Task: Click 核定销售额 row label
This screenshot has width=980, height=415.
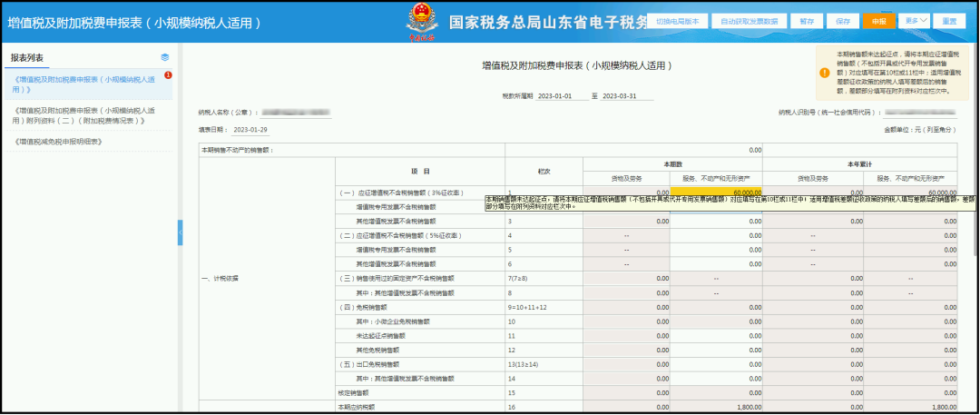Action: click(355, 393)
